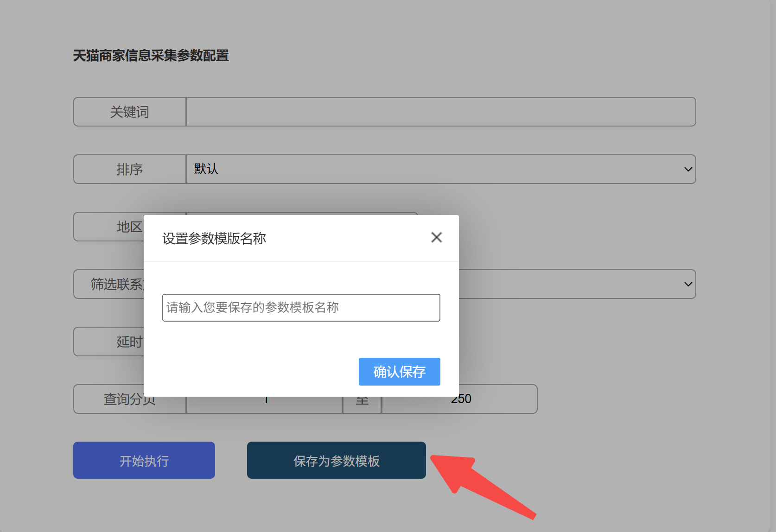Click the template name input field
Viewport: 776px width, 532px height.
[301, 308]
